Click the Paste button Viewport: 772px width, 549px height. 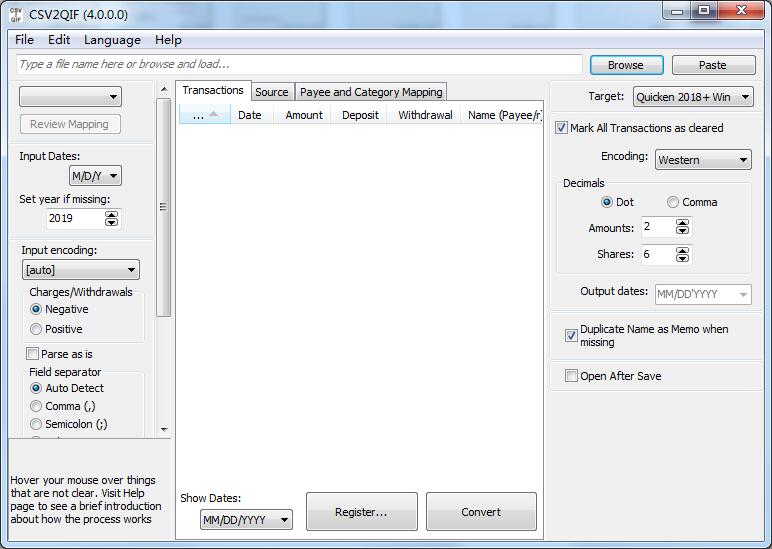[x=713, y=65]
